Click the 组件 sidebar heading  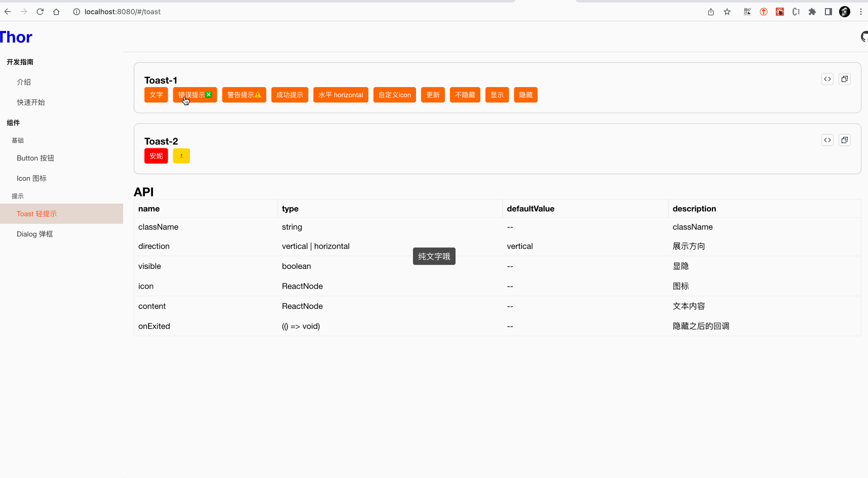[x=13, y=123]
